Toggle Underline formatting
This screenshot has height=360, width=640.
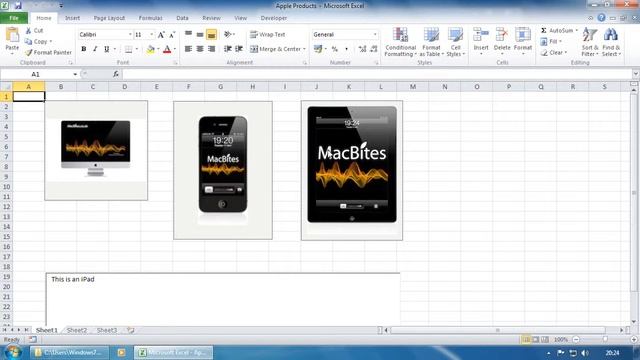point(107,49)
